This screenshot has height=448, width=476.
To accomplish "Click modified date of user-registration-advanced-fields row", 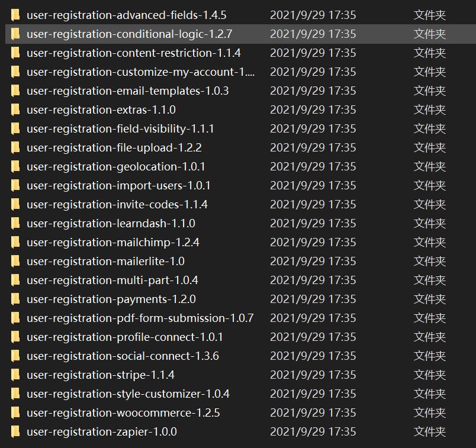I will pos(313,15).
